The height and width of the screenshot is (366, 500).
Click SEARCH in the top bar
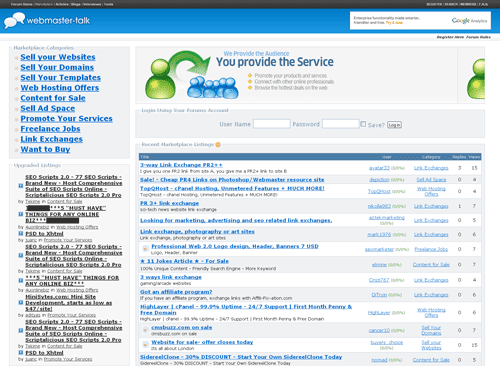tap(451, 4)
